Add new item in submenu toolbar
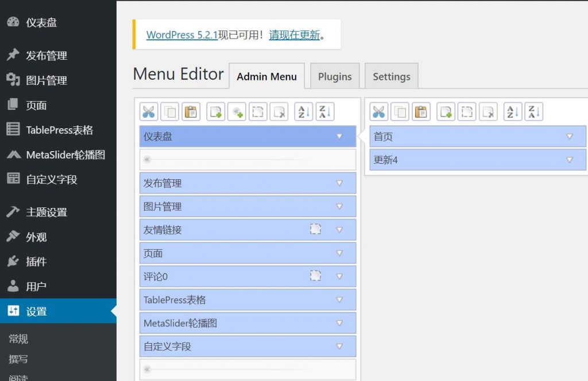This screenshot has width=588, height=381. pyautogui.click(x=446, y=112)
